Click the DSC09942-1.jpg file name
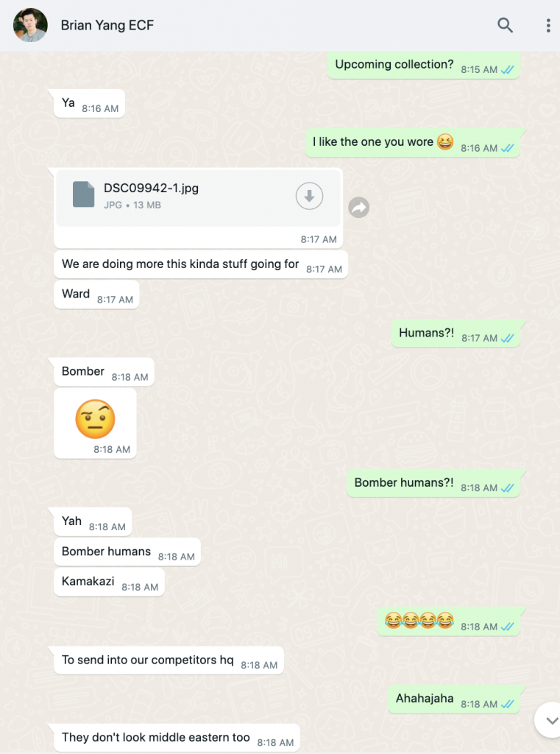 click(151, 188)
